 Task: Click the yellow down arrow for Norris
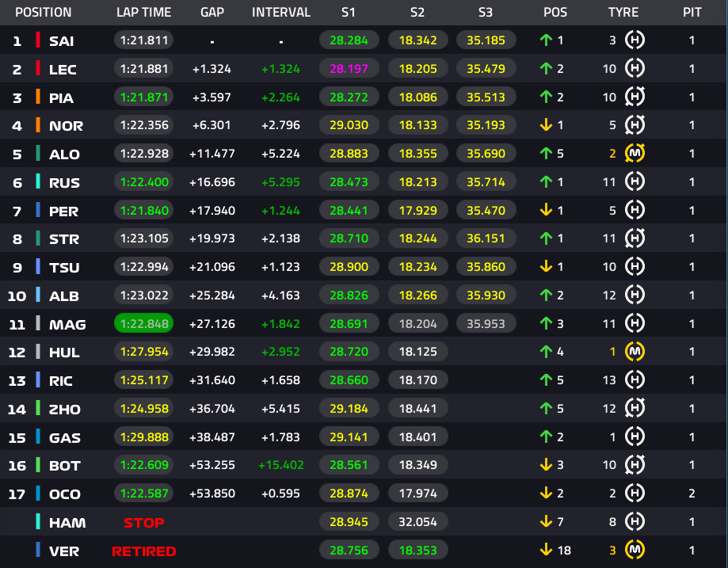(x=546, y=125)
